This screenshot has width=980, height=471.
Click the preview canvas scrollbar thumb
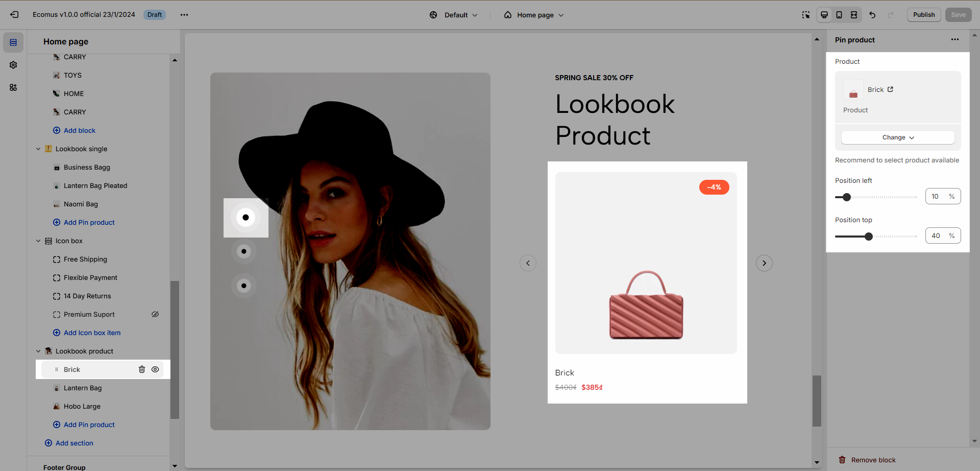(x=817, y=401)
